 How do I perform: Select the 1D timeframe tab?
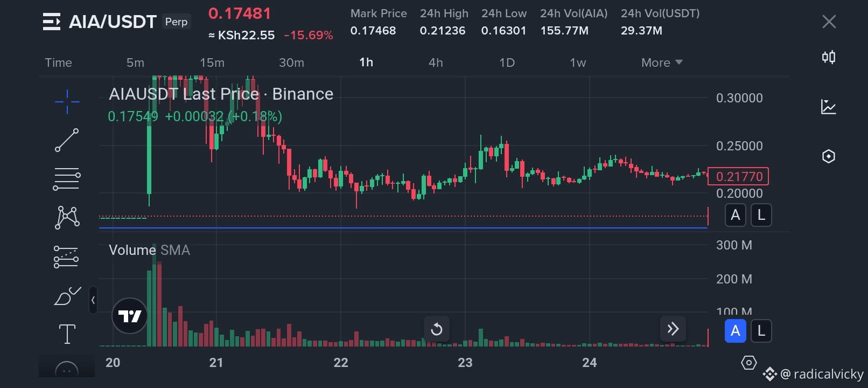pos(506,62)
